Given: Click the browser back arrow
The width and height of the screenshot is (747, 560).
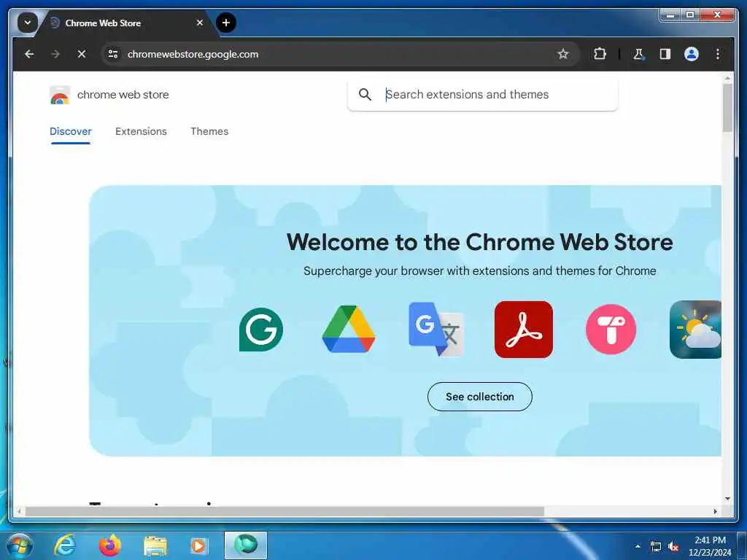Looking at the screenshot, I should 29,54.
